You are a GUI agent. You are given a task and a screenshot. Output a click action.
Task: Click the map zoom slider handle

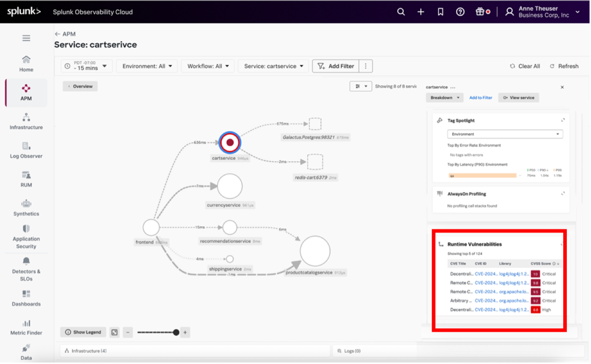176,332
